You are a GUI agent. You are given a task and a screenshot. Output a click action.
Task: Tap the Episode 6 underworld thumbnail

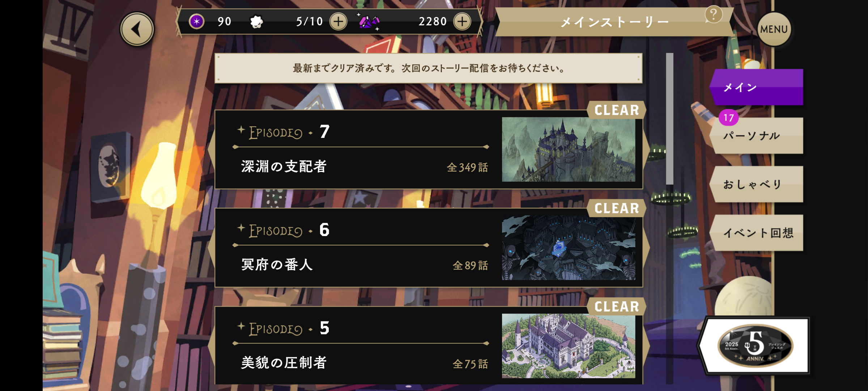[569, 248]
